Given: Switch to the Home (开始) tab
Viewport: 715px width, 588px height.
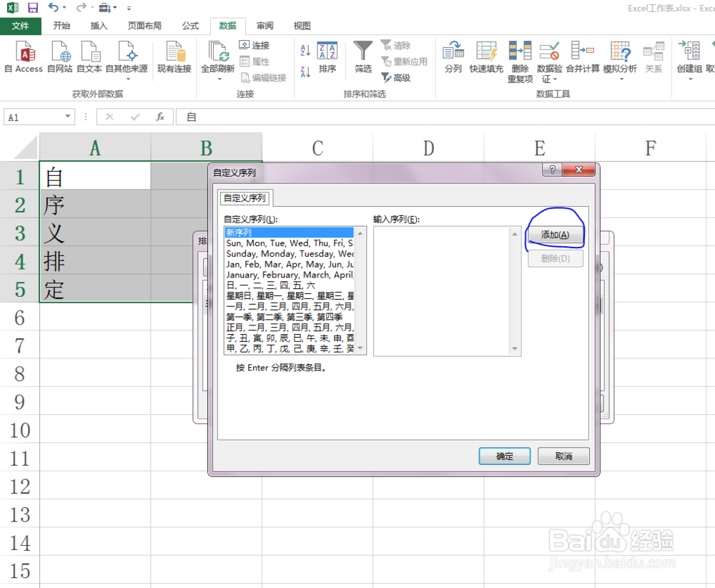Looking at the screenshot, I should 61,26.
